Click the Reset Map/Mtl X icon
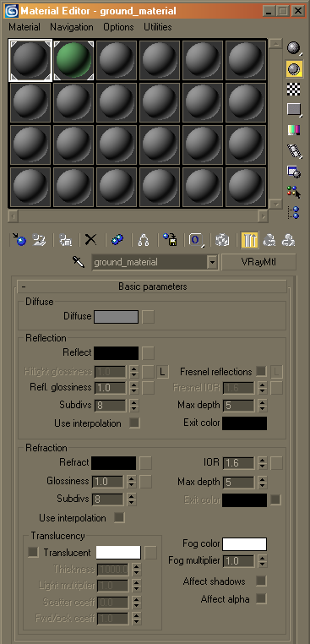 pyautogui.click(x=90, y=240)
